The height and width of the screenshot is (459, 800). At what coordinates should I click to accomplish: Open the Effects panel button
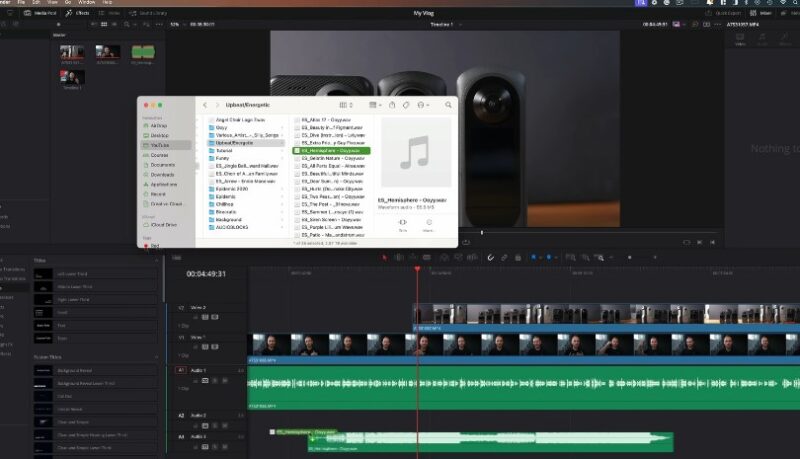(x=77, y=13)
